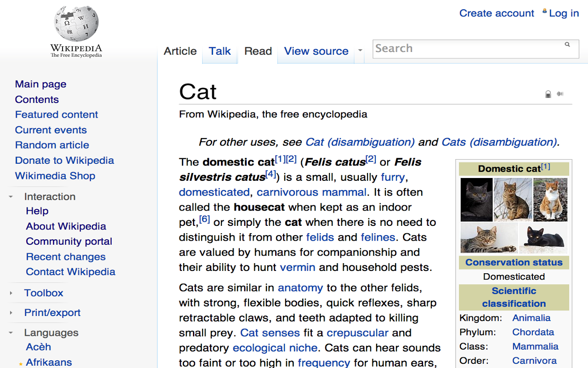Click footnote [1] in the infobox title
The height and width of the screenshot is (368, 588).
tap(546, 166)
